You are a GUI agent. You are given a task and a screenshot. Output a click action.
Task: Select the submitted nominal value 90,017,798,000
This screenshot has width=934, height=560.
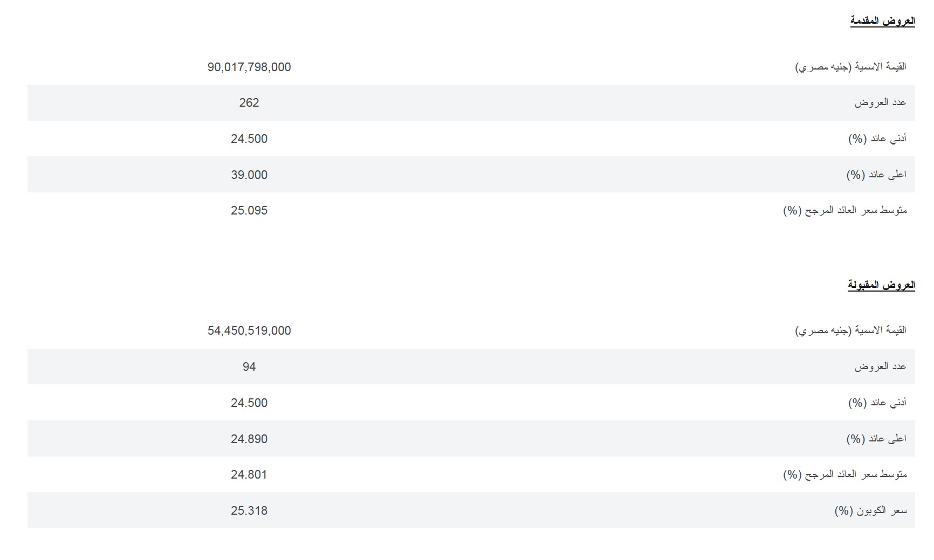click(x=249, y=67)
